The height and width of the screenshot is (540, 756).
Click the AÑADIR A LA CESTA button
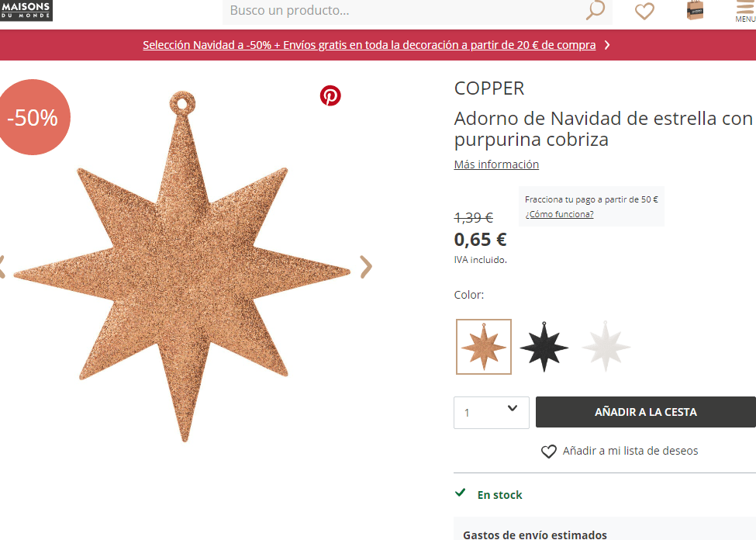click(x=646, y=412)
